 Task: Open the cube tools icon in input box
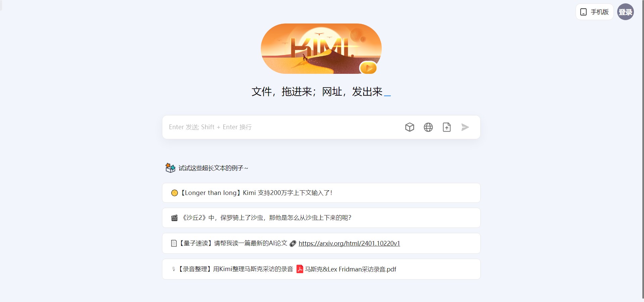click(x=410, y=127)
